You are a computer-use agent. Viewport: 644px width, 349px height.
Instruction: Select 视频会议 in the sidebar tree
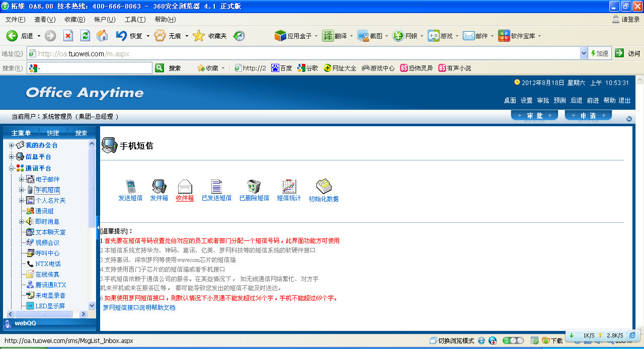(x=47, y=243)
